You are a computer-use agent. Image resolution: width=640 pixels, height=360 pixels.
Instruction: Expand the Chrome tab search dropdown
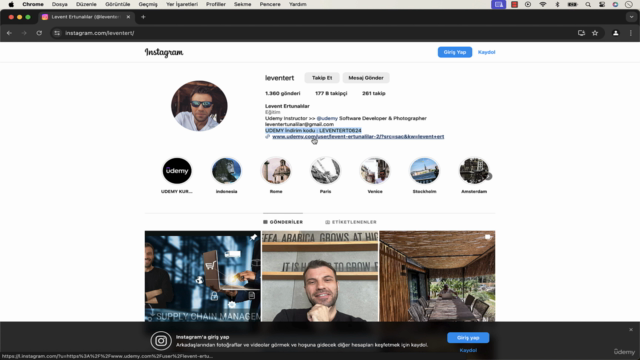[x=631, y=17]
